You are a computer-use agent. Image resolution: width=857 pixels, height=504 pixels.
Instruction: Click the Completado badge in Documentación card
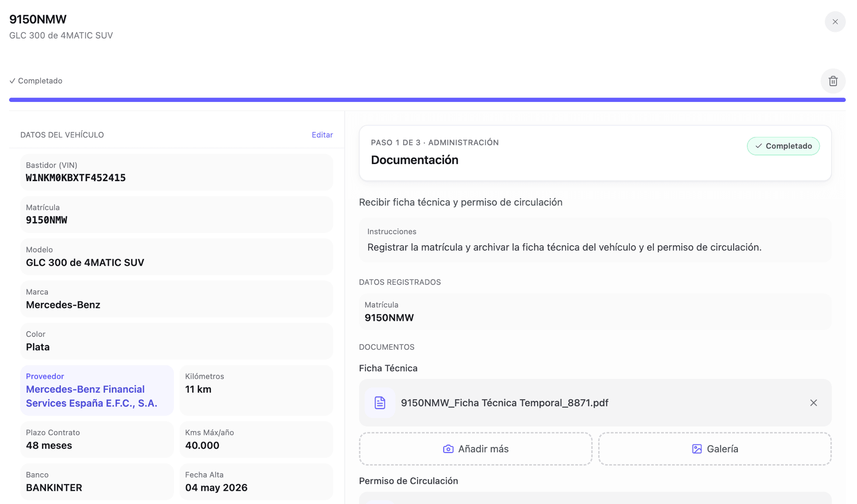[x=783, y=146]
